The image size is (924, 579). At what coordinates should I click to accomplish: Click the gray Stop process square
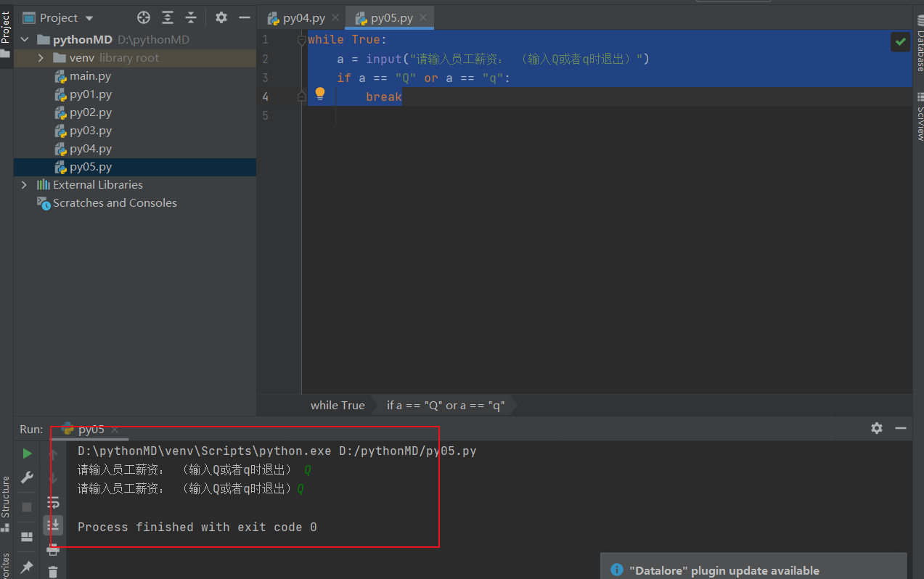coord(27,506)
